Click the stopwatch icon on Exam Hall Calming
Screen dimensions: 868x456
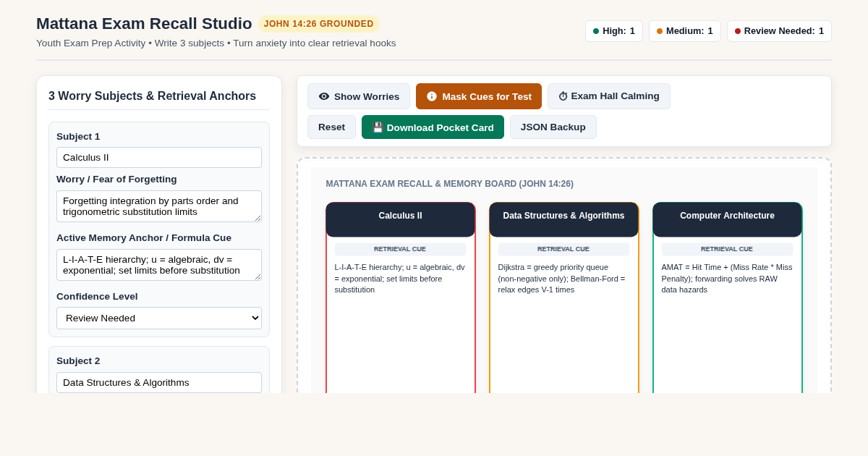coord(563,96)
